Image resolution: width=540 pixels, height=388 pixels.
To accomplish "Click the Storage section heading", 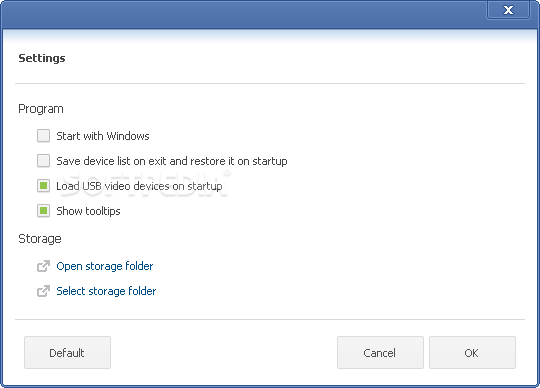I will (x=40, y=239).
